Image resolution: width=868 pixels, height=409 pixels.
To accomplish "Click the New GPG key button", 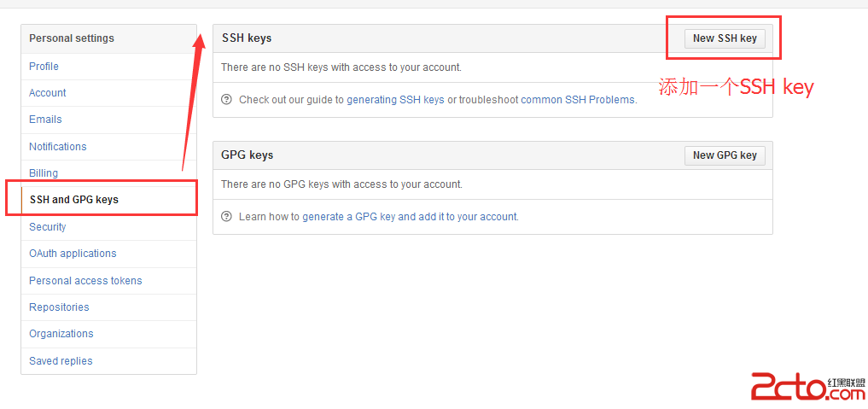I will 725,155.
